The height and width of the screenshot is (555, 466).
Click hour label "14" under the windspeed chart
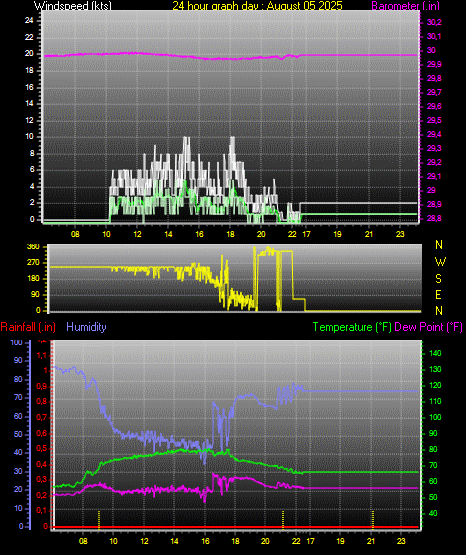pyautogui.click(x=168, y=234)
